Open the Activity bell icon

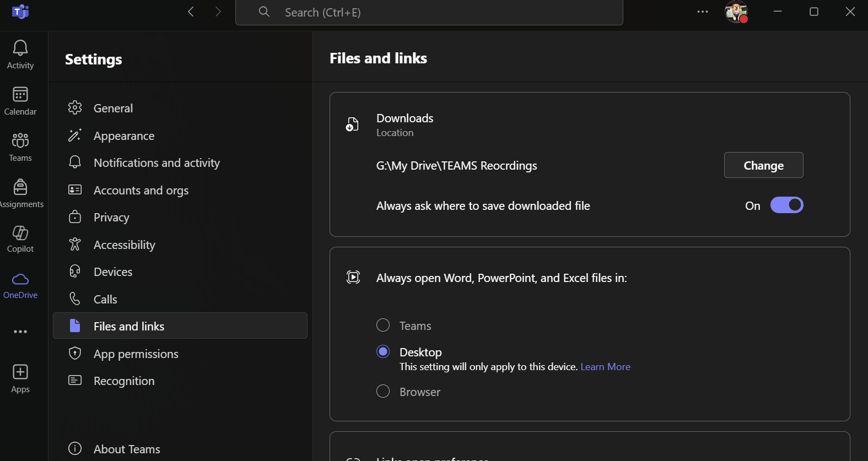pos(20,48)
